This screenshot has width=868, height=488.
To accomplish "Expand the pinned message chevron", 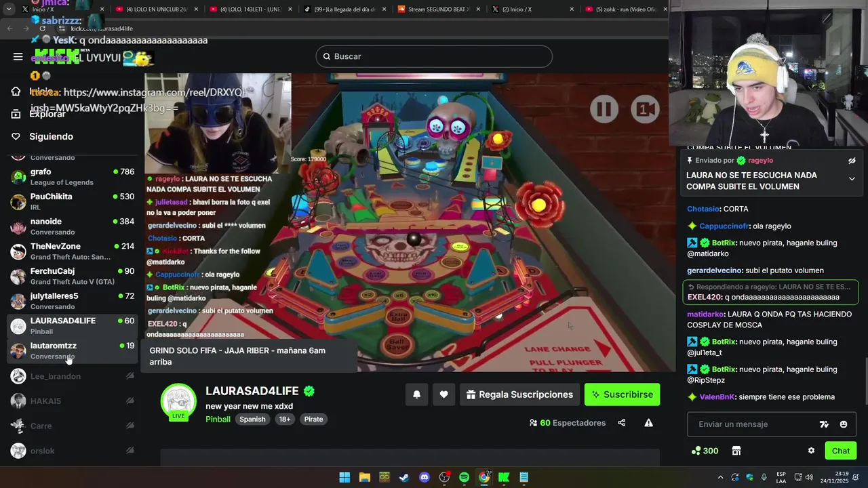I will 852,179.
